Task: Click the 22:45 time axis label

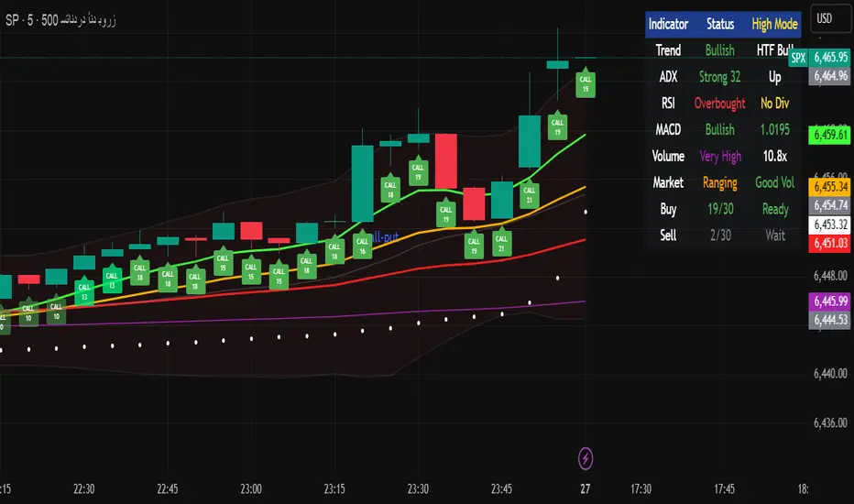Action: tap(167, 488)
